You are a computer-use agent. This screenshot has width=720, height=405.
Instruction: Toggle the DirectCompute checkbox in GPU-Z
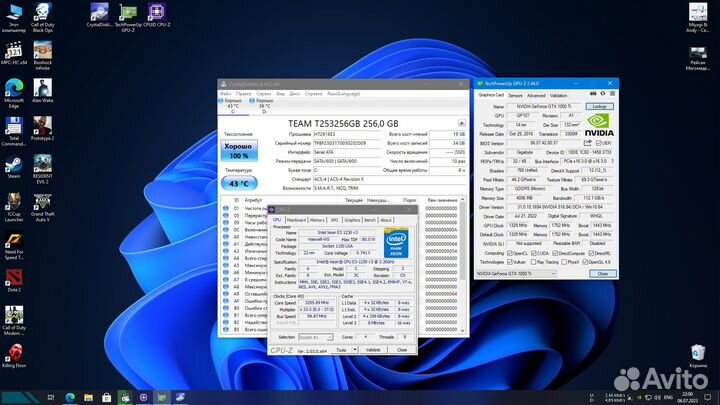555,253
